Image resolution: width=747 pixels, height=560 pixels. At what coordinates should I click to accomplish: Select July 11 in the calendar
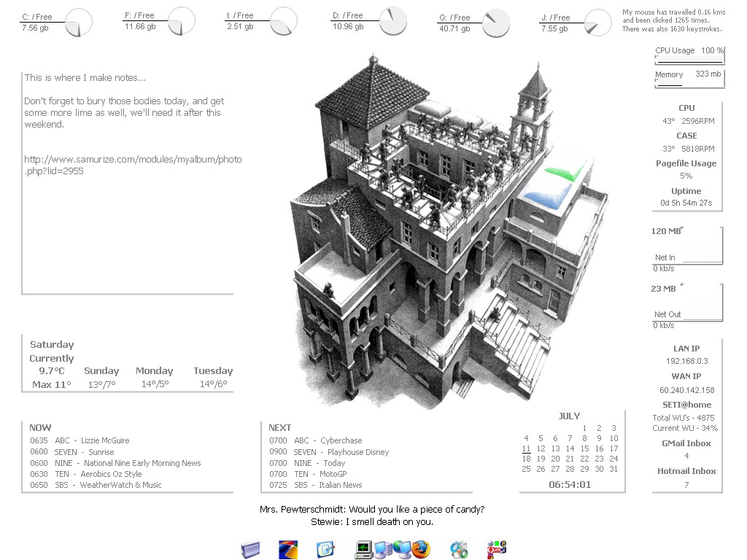pos(526,448)
